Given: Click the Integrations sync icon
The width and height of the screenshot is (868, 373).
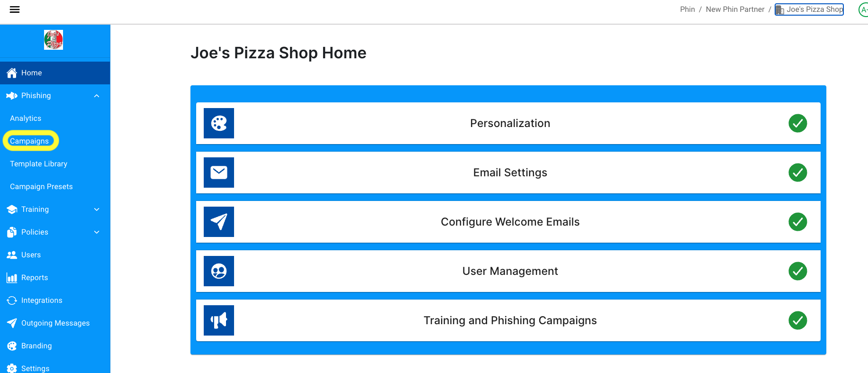Looking at the screenshot, I should click(12, 300).
